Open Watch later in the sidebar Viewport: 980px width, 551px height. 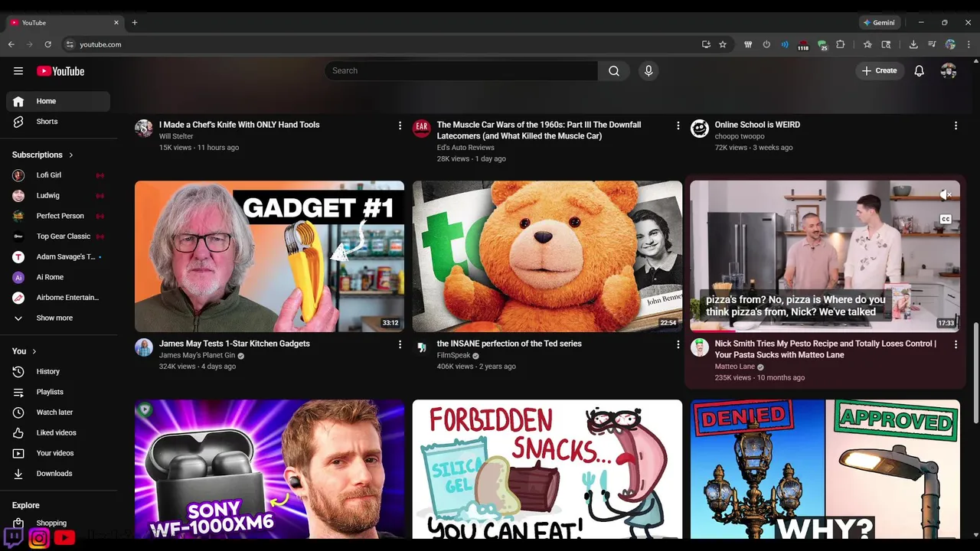pyautogui.click(x=58, y=412)
